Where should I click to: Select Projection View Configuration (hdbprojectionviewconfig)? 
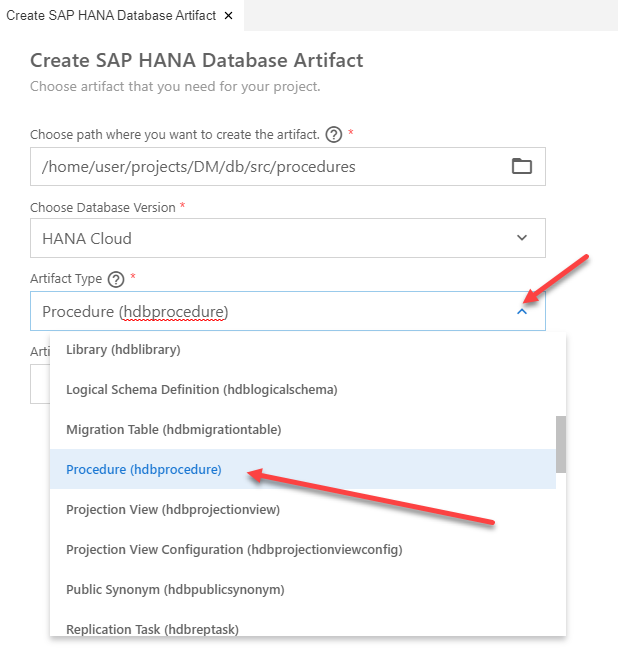303,549
